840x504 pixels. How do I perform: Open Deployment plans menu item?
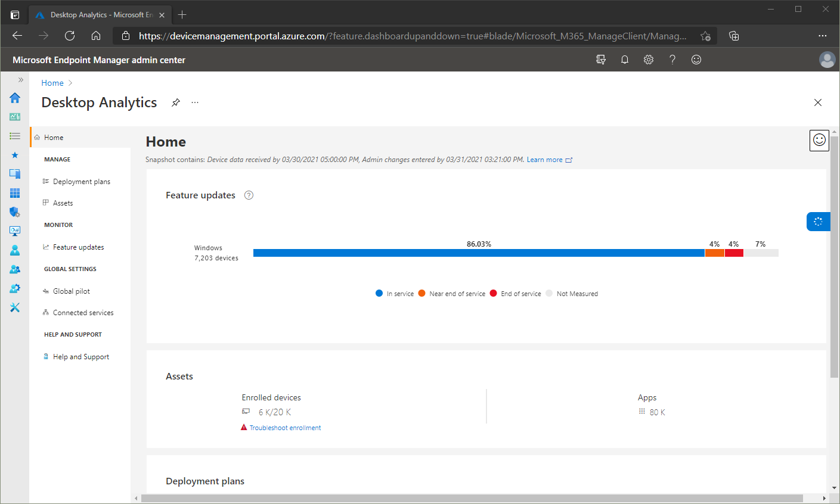coord(82,182)
